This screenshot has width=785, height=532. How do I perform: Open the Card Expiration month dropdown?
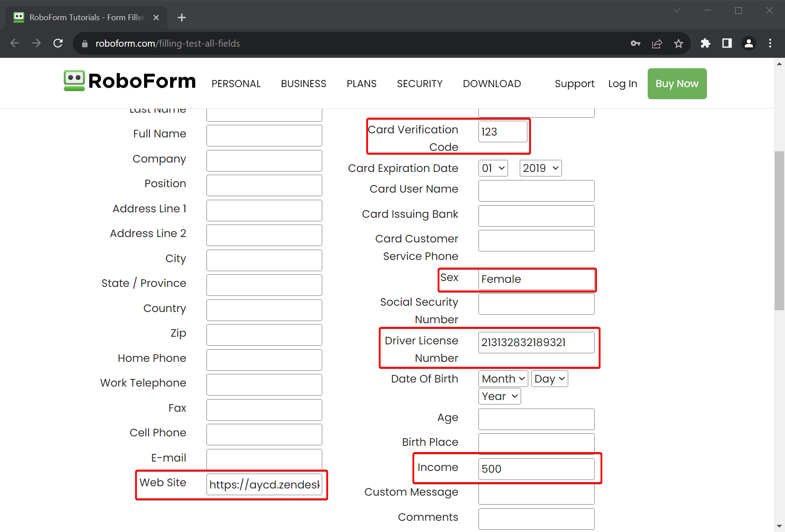(492, 168)
